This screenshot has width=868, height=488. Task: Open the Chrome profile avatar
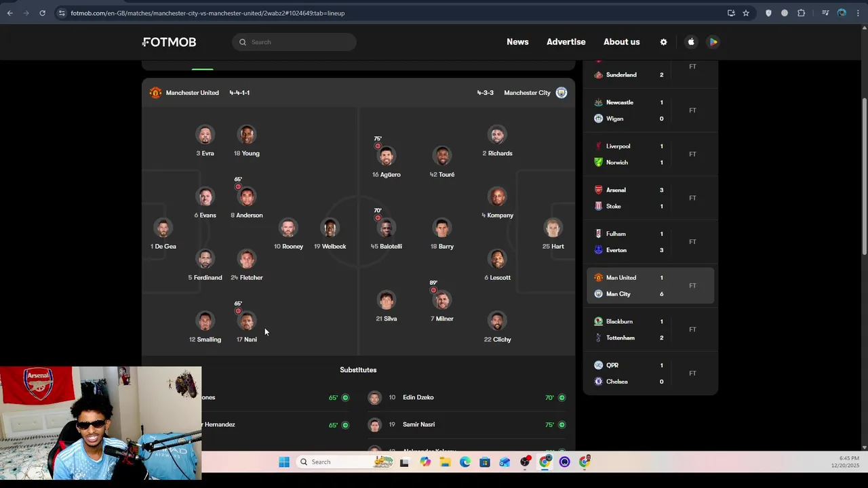[842, 13]
